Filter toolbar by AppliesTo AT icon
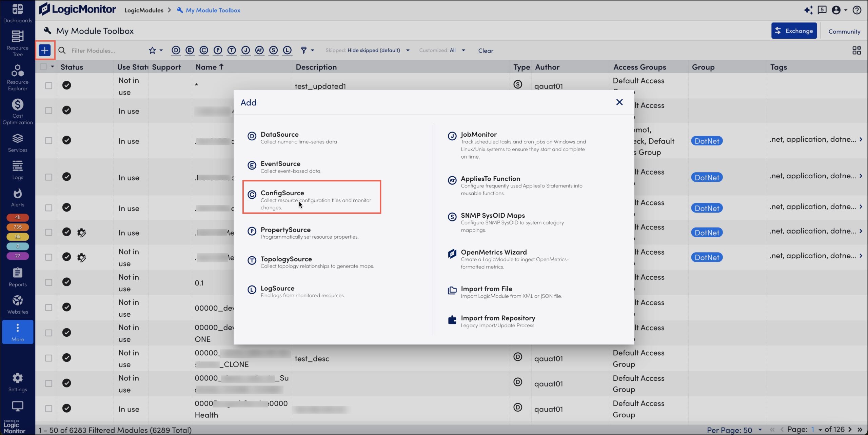The image size is (868, 435). [259, 50]
